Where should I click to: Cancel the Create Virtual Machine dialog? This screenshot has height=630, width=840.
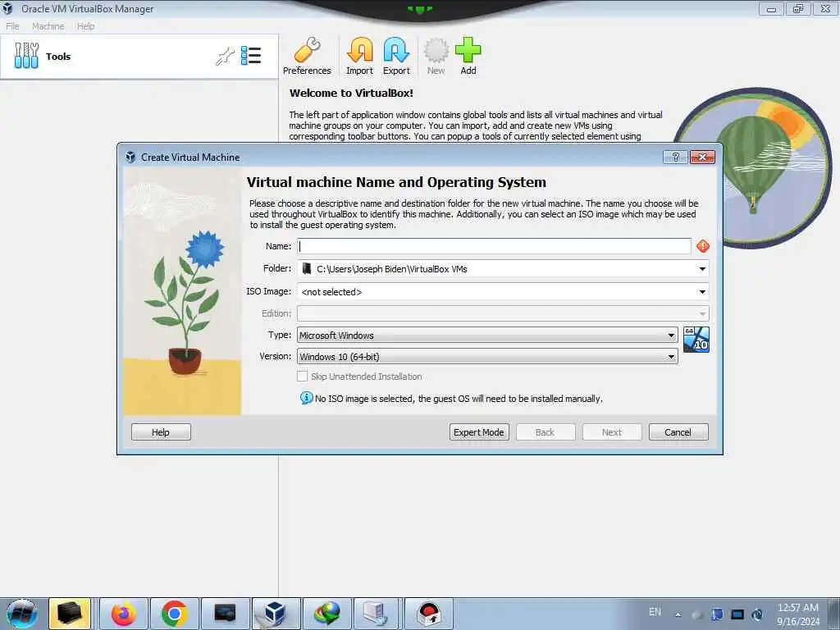(678, 432)
